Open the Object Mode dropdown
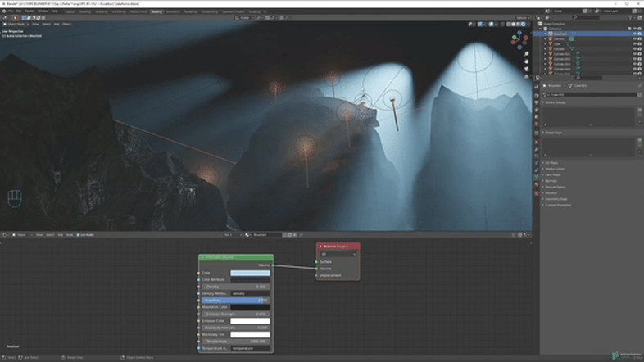The width and height of the screenshot is (644, 362). click(18, 24)
